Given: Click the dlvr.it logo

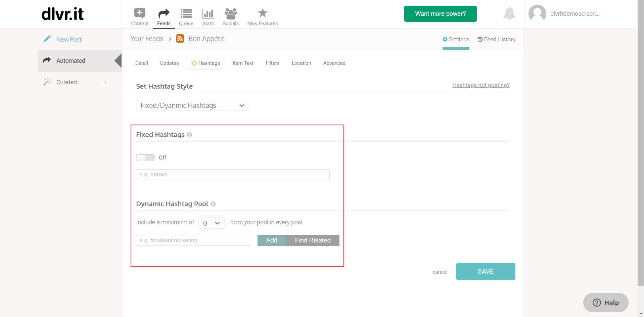Looking at the screenshot, I should 62,14.
